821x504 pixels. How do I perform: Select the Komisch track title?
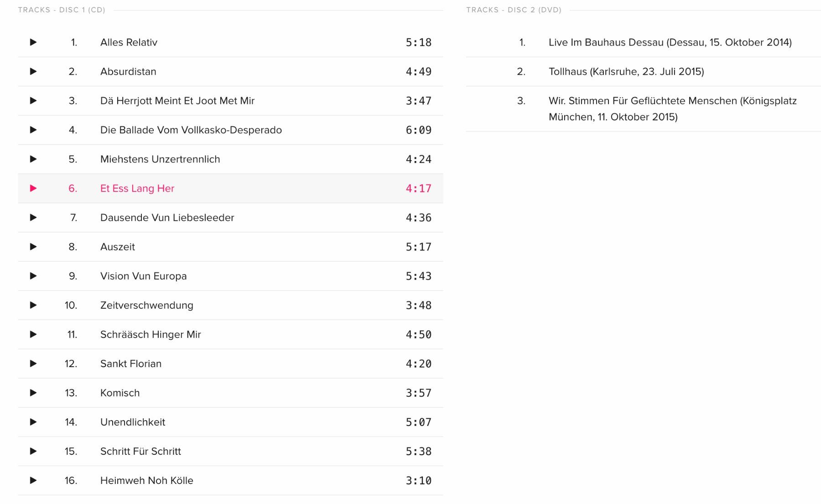[120, 393]
